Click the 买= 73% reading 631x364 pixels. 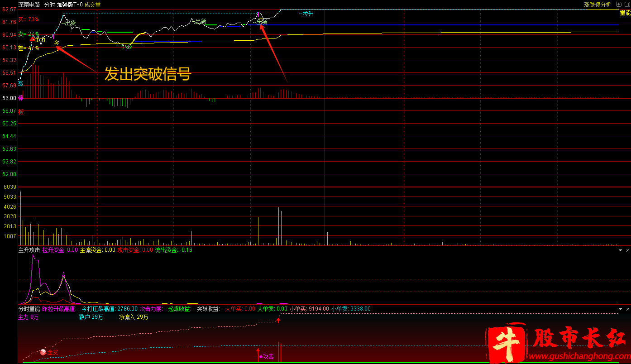[x=29, y=20]
